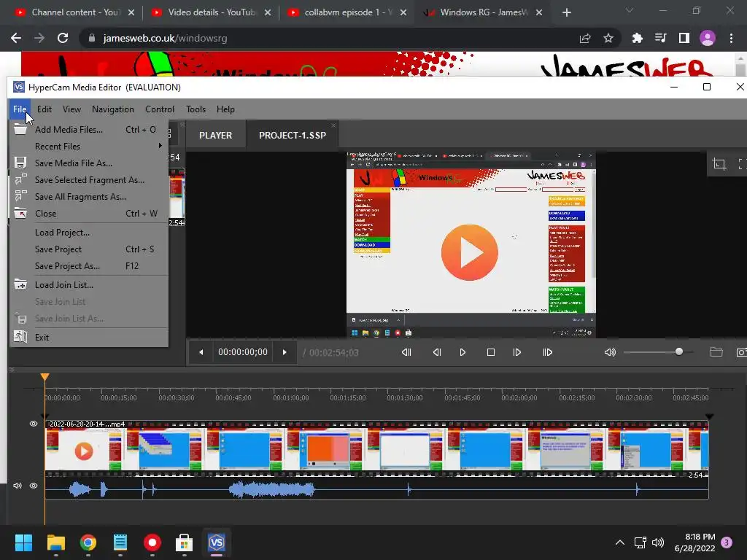This screenshot has height=560, width=747.
Task: Switch to the PLAYER tab
Action: click(215, 135)
